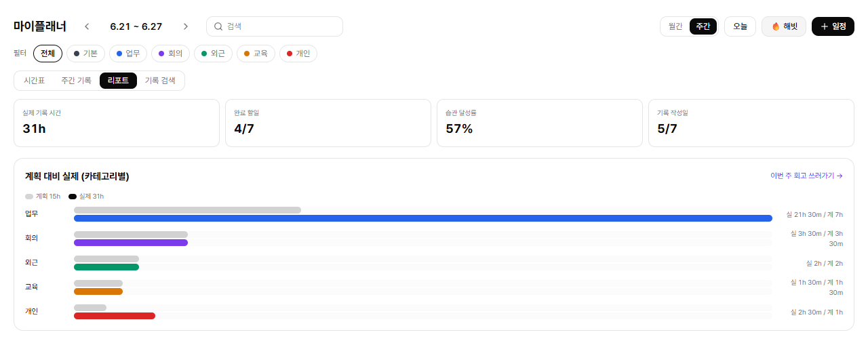Click the blue 업무 actual-hours bar

(423, 218)
